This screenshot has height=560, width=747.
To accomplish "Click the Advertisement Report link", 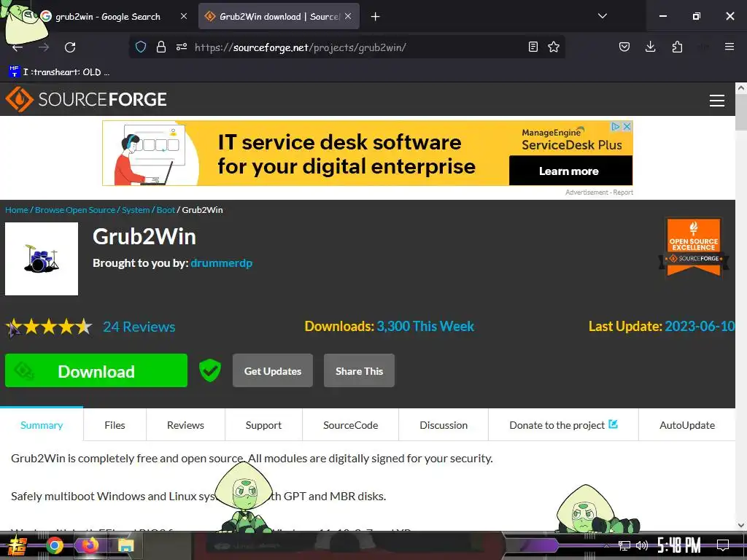I will [599, 192].
